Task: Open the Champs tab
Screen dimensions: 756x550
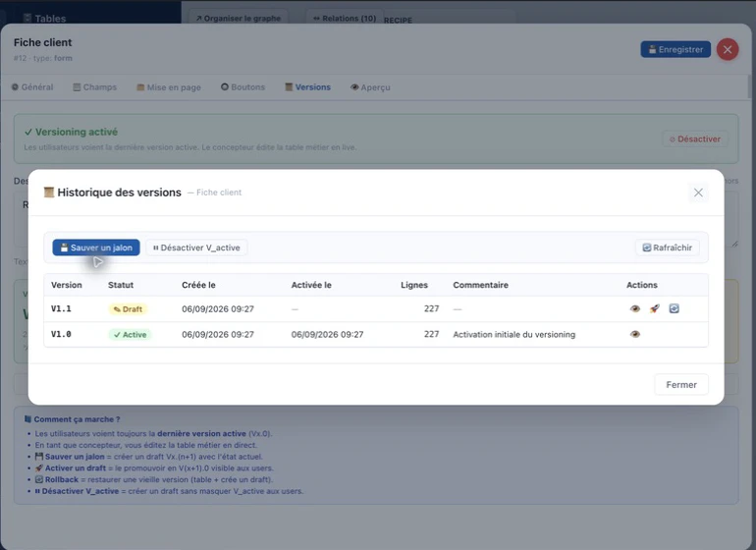Action: click(94, 87)
